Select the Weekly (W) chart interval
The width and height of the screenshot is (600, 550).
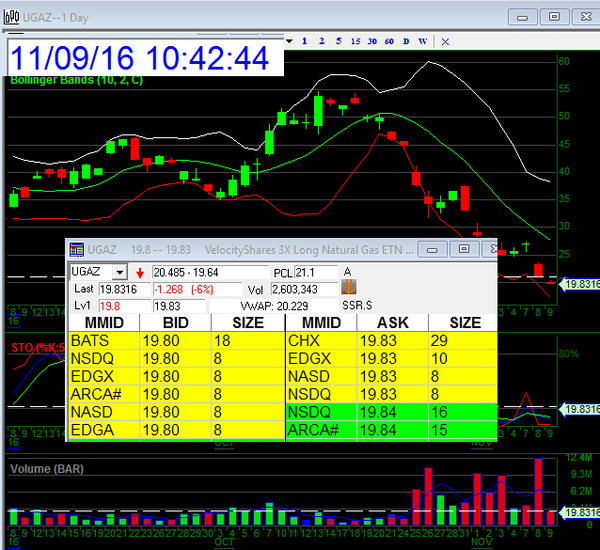423,40
